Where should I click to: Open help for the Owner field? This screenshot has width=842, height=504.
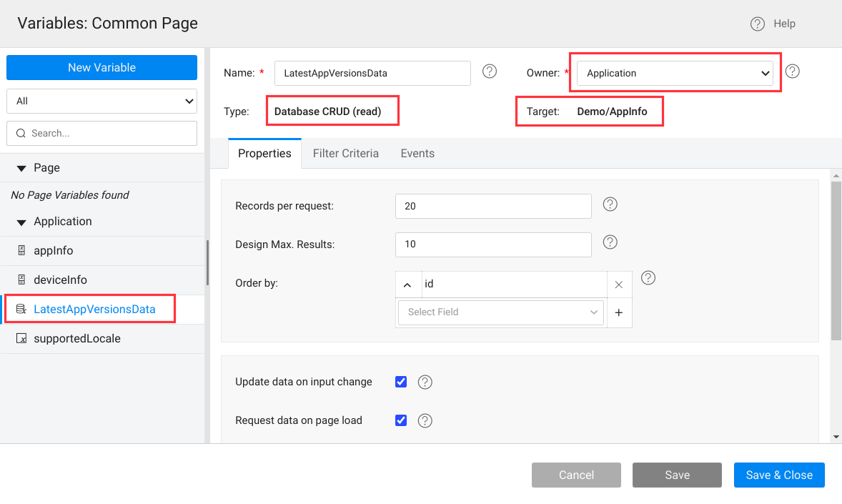[792, 71]
